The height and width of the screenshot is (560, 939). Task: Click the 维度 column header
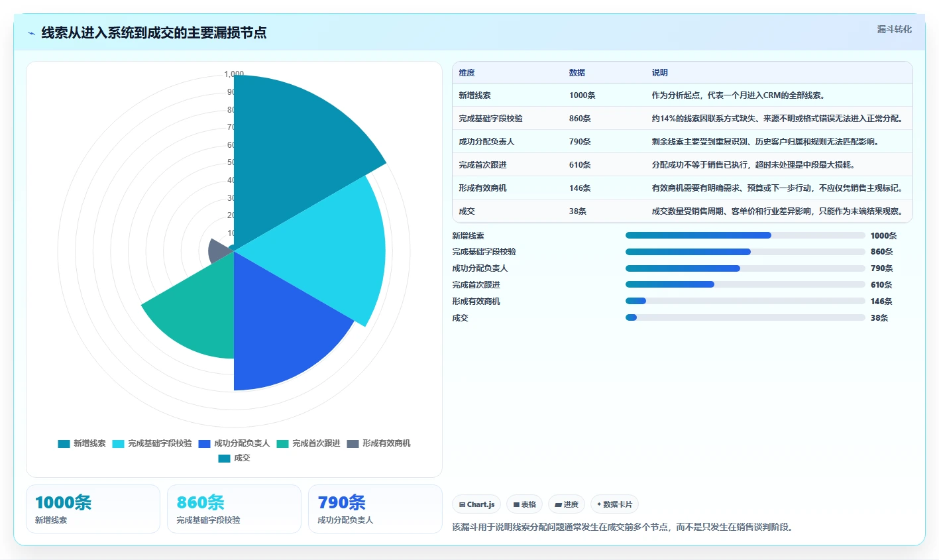[467, 73]
